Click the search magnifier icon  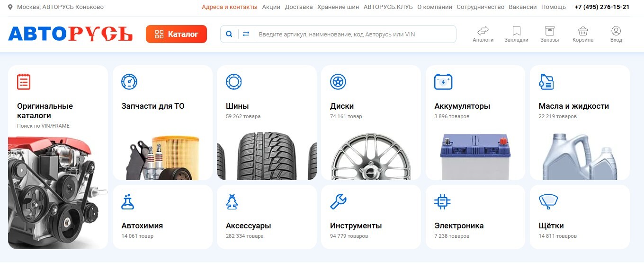[229, 34]
